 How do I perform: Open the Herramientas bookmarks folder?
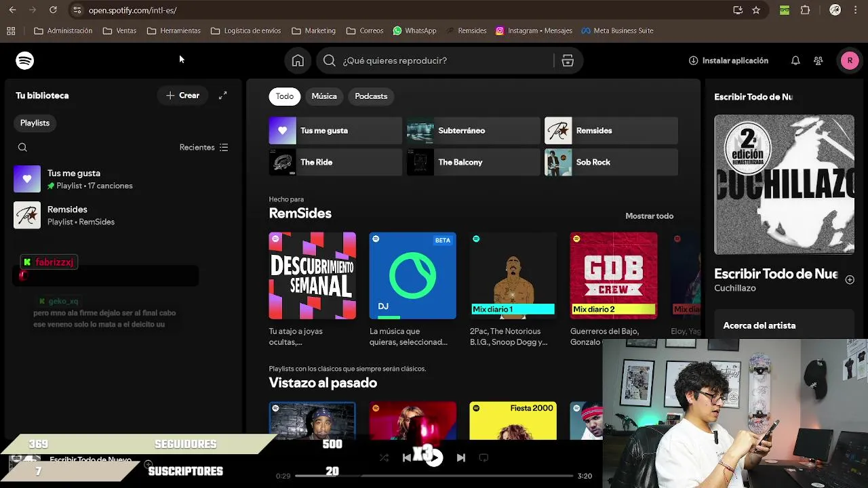(174, 30)
